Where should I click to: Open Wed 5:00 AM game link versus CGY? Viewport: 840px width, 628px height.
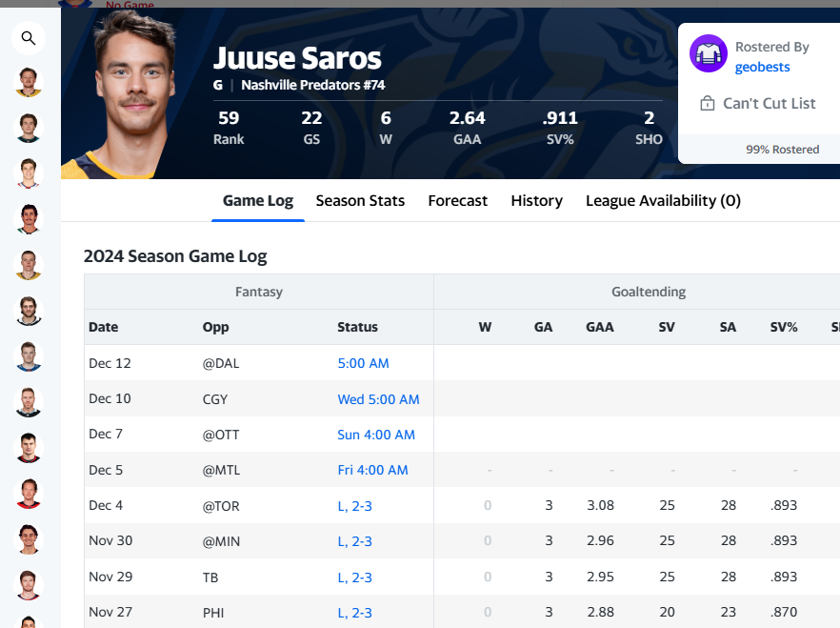[378, 399]
